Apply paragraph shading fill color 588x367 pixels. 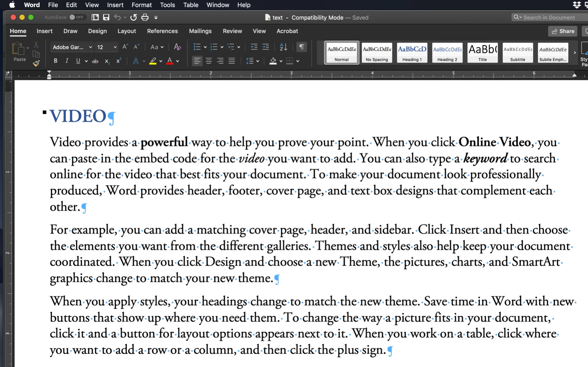[x=273, y=61]
